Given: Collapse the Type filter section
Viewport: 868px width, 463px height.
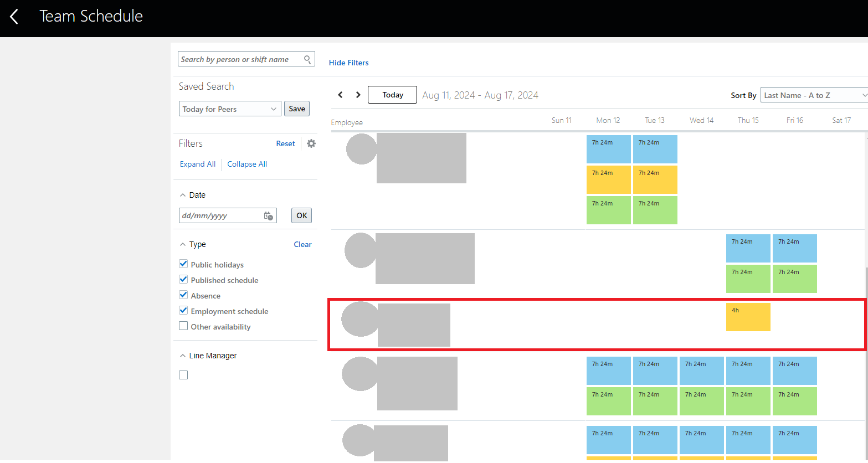Looking at the screenshot, I should [183, 244].
